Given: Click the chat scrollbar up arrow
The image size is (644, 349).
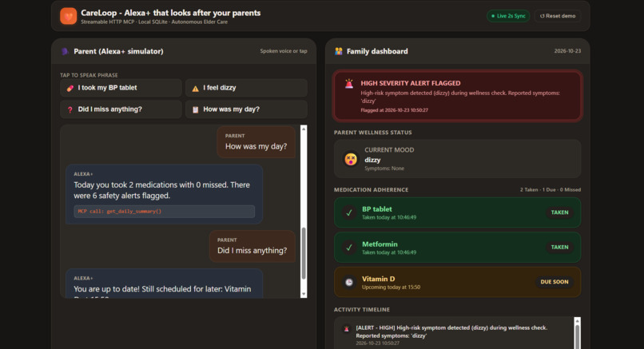Looking at the screenshot, I should 304,129.
